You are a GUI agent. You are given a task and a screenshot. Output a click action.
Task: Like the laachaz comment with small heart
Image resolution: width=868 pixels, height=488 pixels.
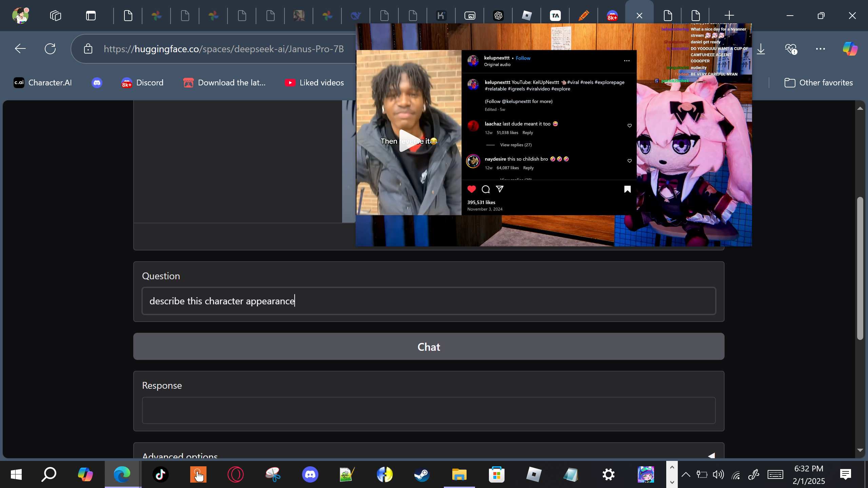(630, 126)
